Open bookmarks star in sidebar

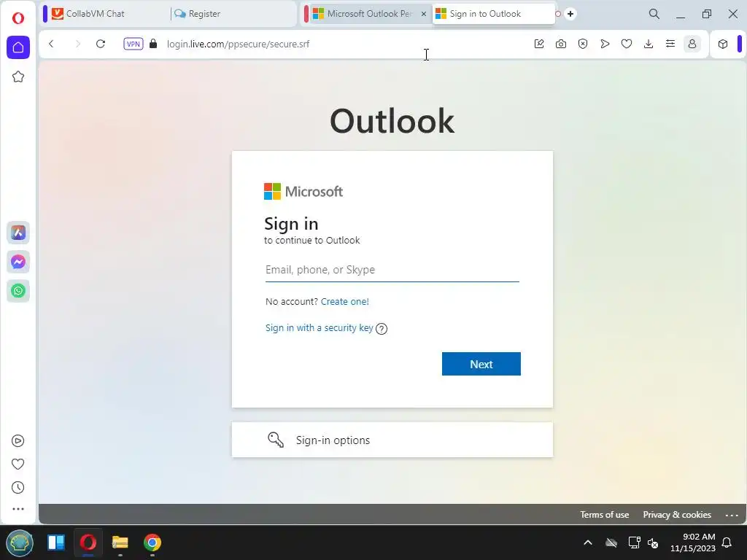click(18, 77)
